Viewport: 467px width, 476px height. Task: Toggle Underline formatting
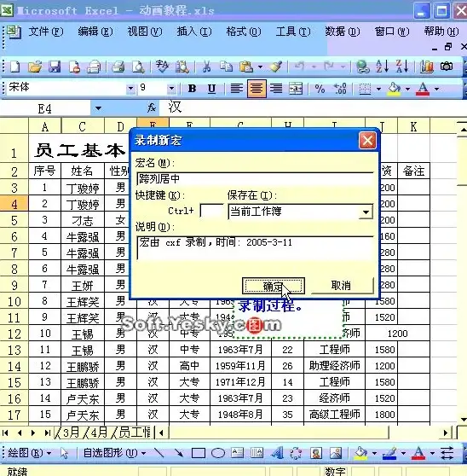tap(211, 89)
